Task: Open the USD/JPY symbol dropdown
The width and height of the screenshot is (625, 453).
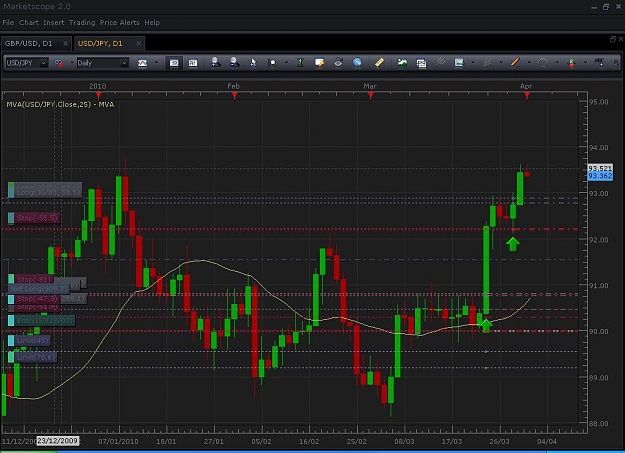Action: tap(26, 63)
